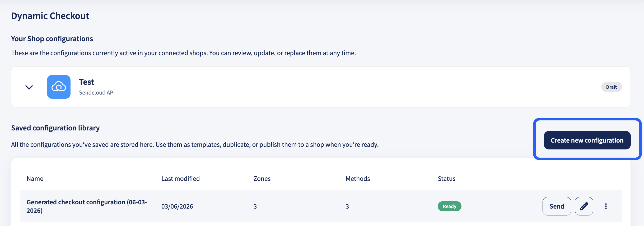Screen dimensions: 644x226
Task: Sort by the Status column header
Action: 446,179
